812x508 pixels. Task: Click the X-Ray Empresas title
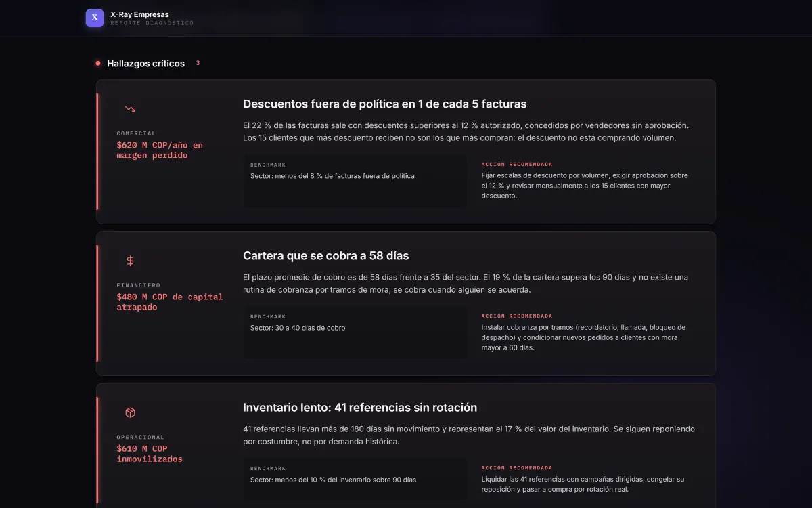click(139, 14)
